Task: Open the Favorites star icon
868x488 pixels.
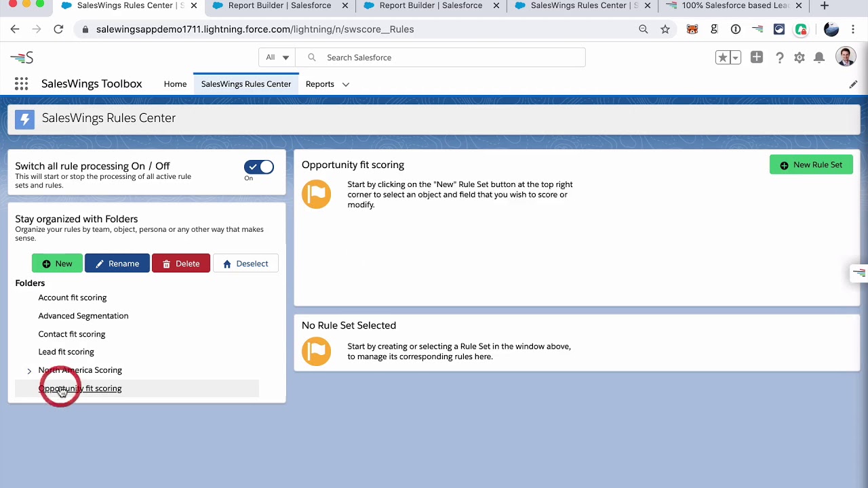Action: pos(723,58)
